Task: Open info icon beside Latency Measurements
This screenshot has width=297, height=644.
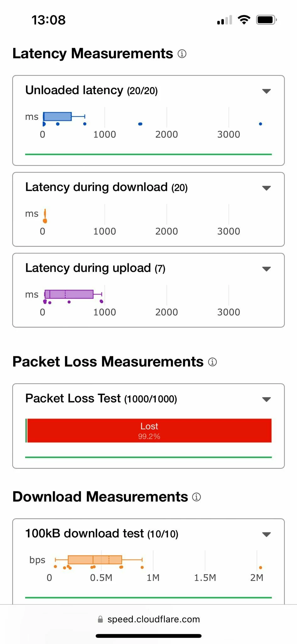Action: pyautogui.click(x=182, y=54)
